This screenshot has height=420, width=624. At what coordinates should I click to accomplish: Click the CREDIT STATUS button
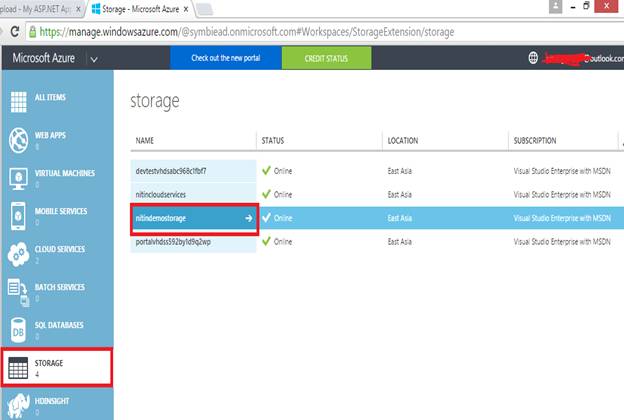point(326,58)
